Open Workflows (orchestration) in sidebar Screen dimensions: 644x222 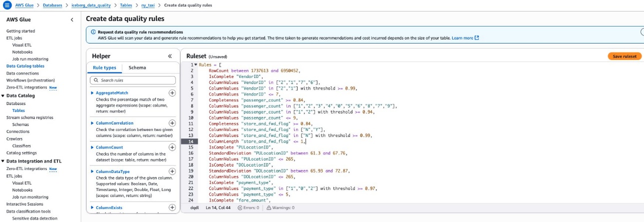click(30, 80)
